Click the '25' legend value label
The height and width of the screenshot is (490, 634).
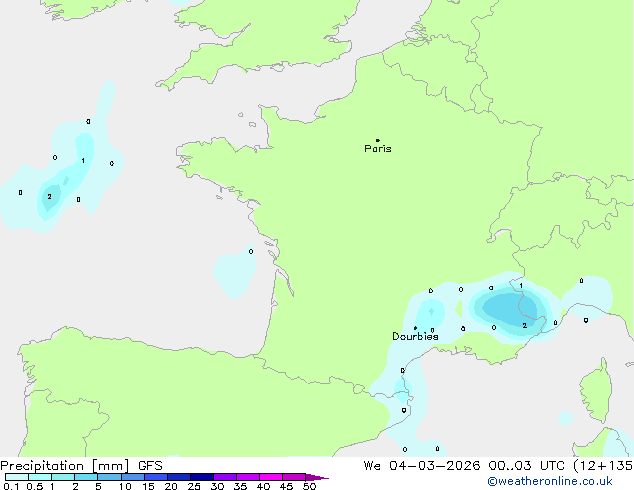click(194, 486)
